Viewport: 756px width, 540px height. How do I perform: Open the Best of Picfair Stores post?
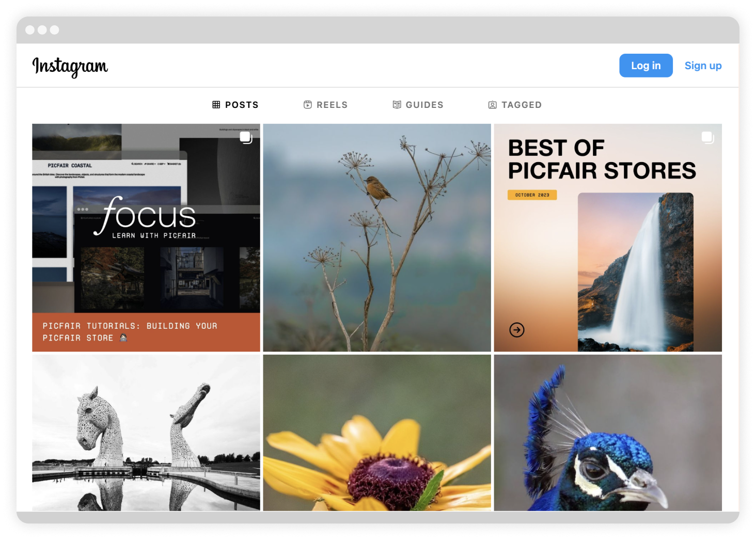(x=608, y=237)
